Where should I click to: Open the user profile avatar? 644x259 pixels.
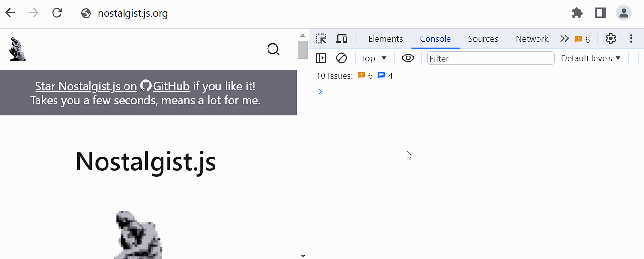pyautogui.click(x=624, y=13)
